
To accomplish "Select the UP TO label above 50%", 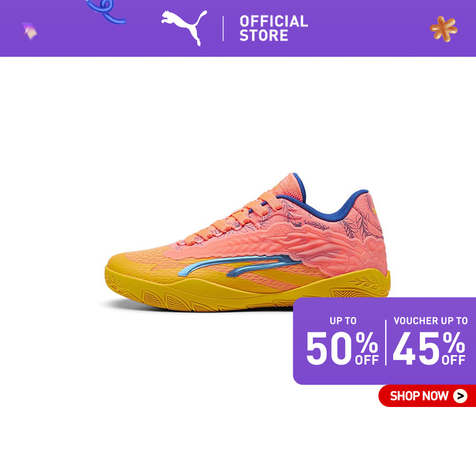I will pyautogui.click(x=343, y=320).
